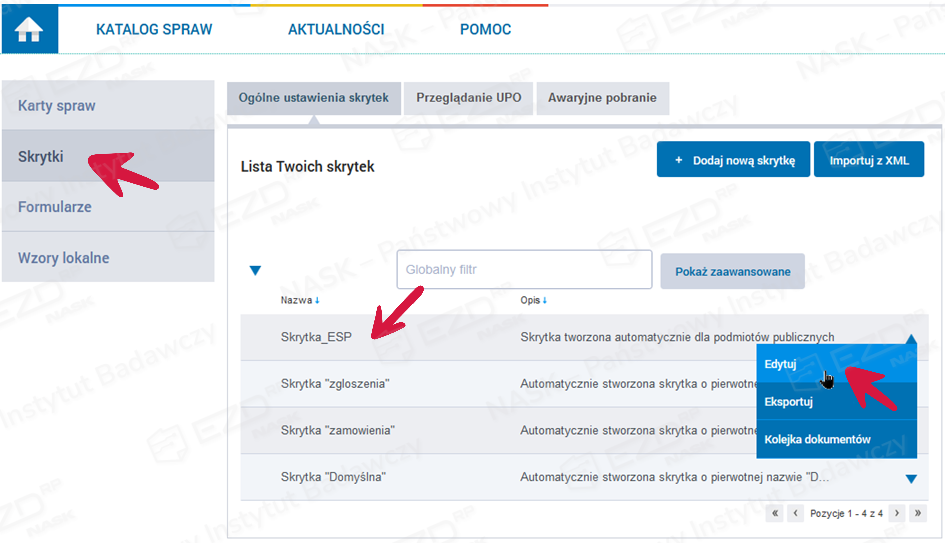Expand the blue triangle left of Globalny filtr

tap(255, 270)
